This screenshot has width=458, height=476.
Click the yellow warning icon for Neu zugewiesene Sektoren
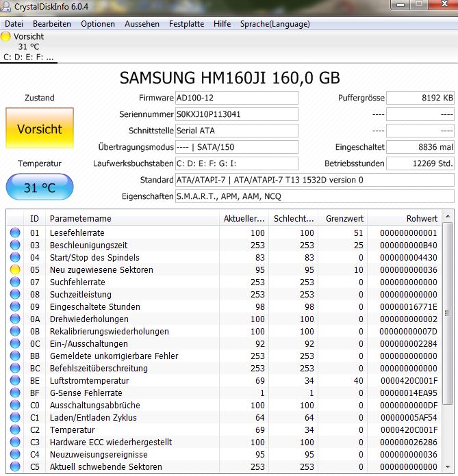point(15,269)
